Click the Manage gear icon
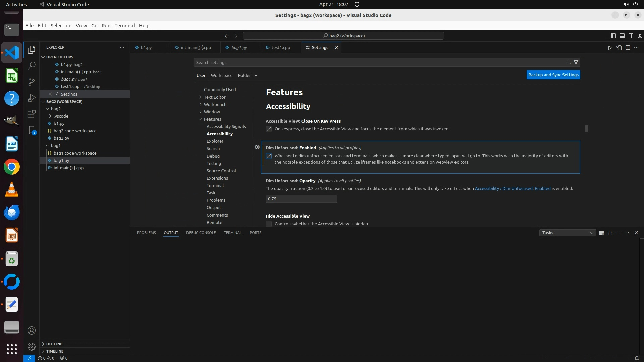Image resolution: width=644 pixels, height=362 pixels. coord(32,346)
